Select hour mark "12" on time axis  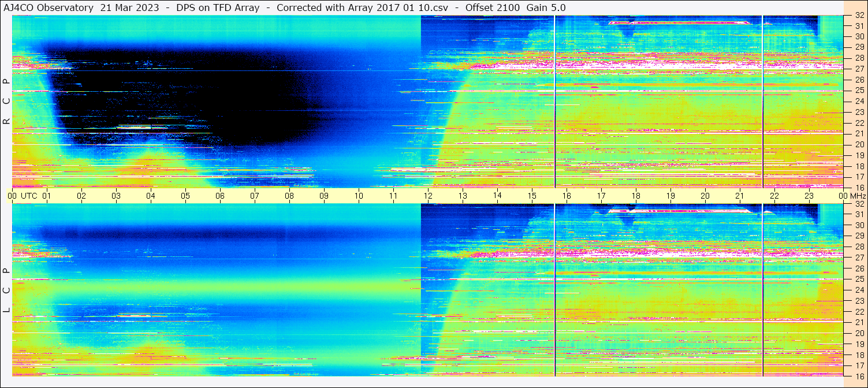[428, 196]
